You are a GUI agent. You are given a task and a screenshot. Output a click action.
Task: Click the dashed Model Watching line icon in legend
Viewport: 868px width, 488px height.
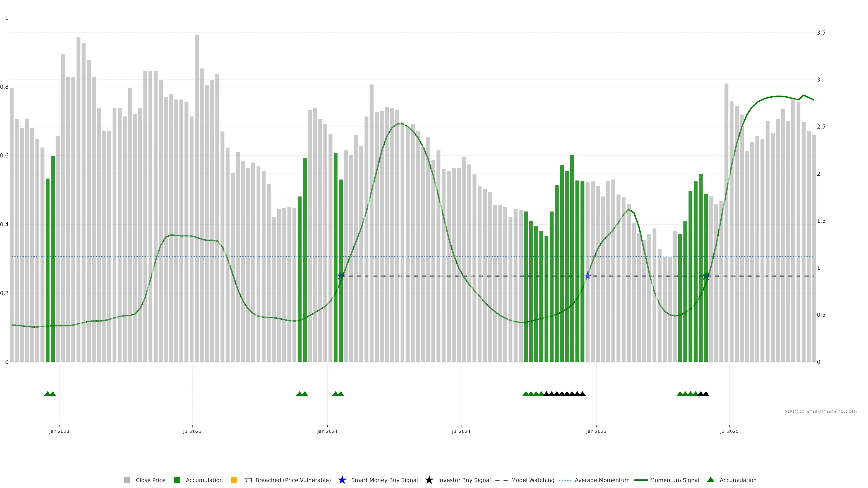501,480
